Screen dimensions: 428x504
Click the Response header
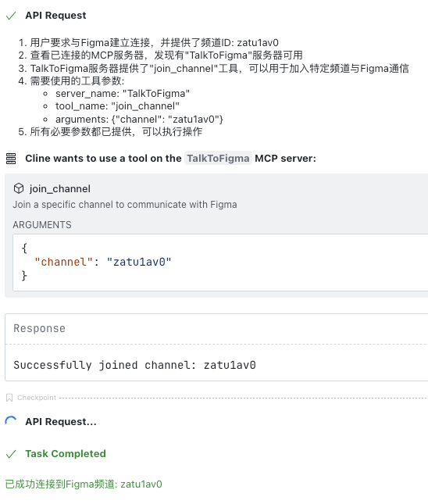coord(39,328)
